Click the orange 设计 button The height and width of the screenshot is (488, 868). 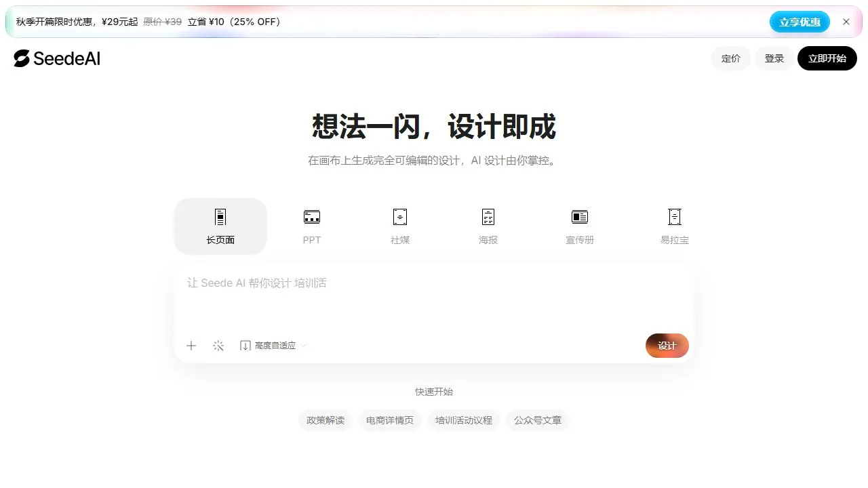(x=667, y=346)
